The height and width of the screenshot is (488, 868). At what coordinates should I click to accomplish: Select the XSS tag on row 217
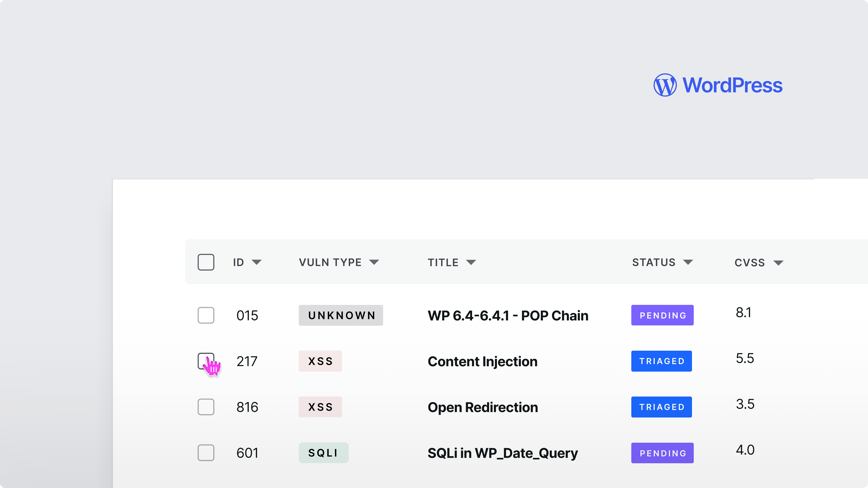pyautogui.click(x=320, y=361)
